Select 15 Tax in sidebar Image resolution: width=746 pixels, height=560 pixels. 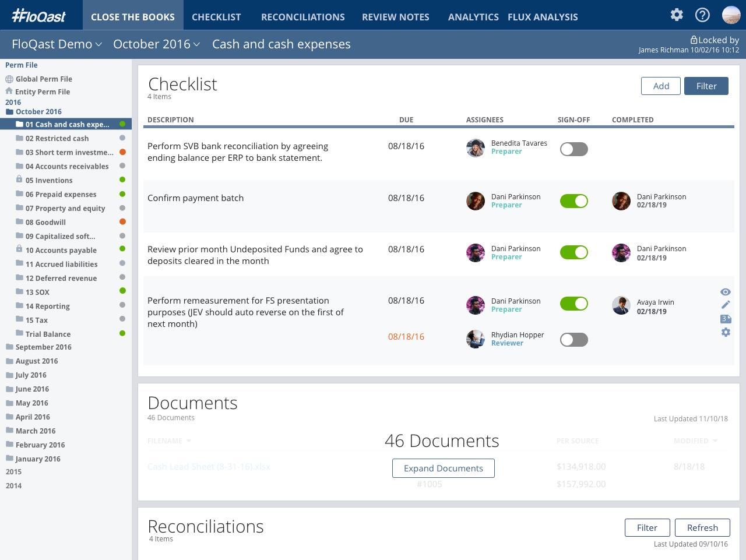click(37, 320)
